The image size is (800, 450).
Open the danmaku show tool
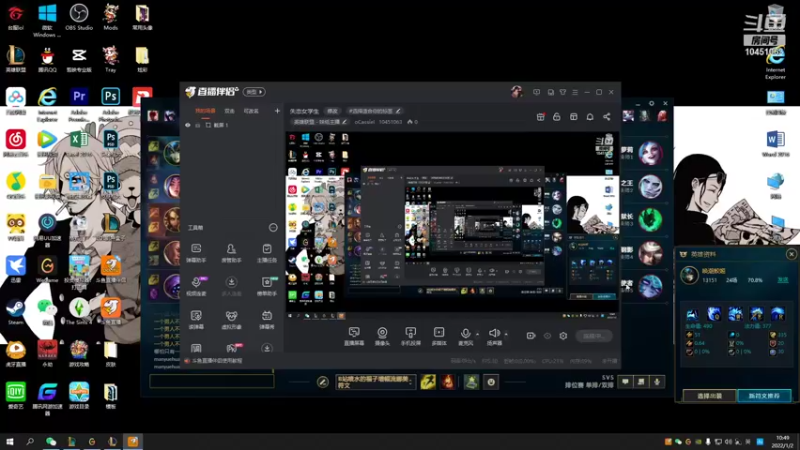click(266, 320)
